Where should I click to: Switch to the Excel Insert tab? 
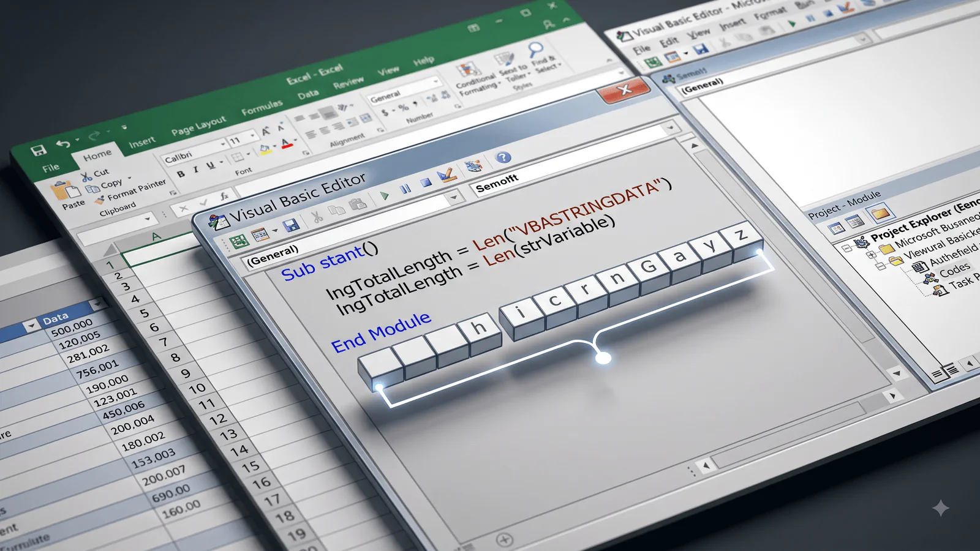(x=142, y=143)
